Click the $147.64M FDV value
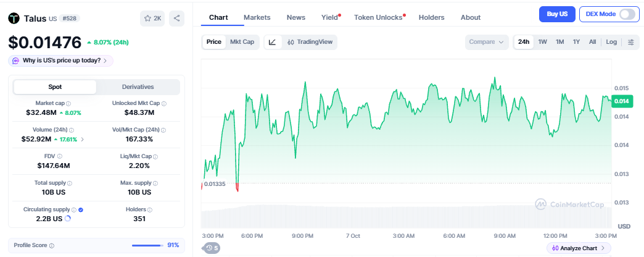Viewport: 644px width, 257px height. [54, 166]
